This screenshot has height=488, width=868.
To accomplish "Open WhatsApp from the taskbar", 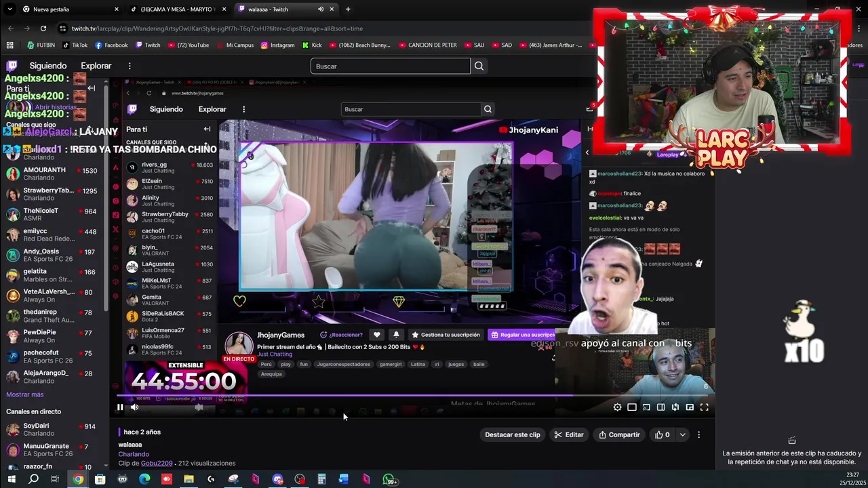I will (x=390, y=480).
